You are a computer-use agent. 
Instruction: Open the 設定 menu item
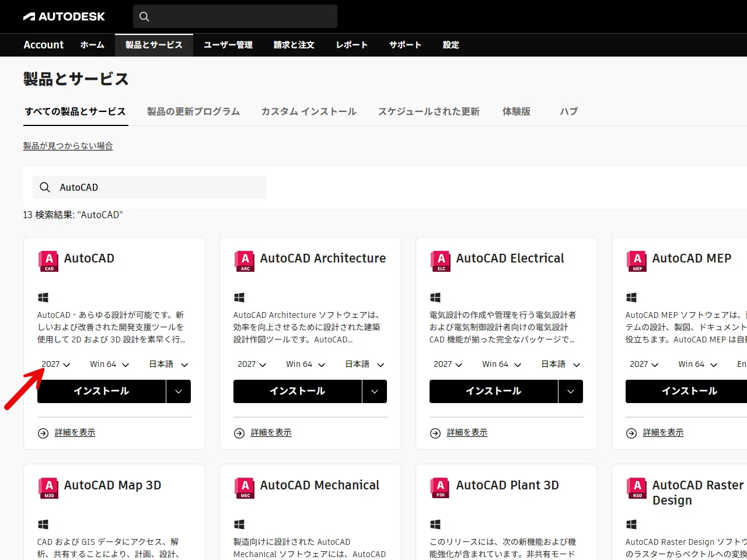(451, 45)
